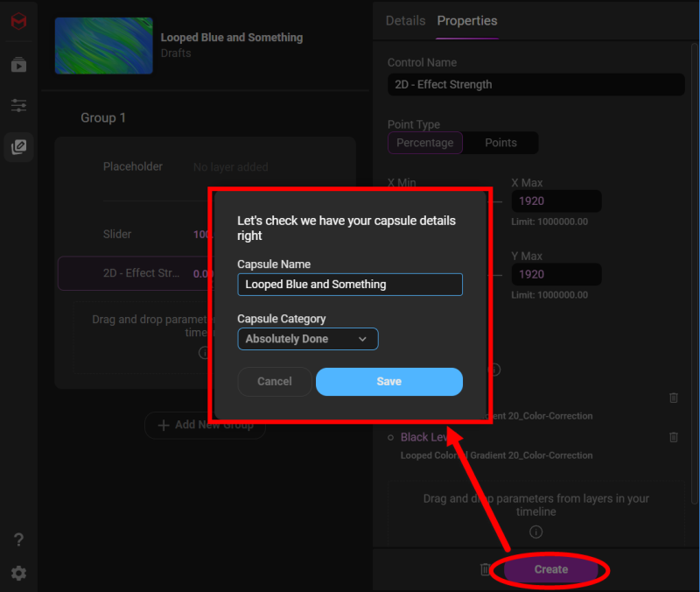Click the red app logo icon
Viewport: 700px width, 592px height.
[x=18, y=23]
